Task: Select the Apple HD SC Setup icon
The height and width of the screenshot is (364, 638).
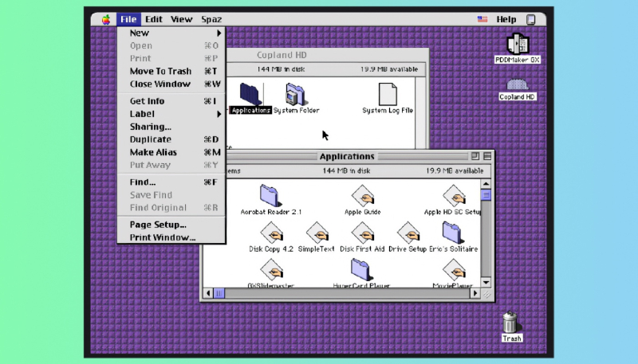Action: (454, 195)
